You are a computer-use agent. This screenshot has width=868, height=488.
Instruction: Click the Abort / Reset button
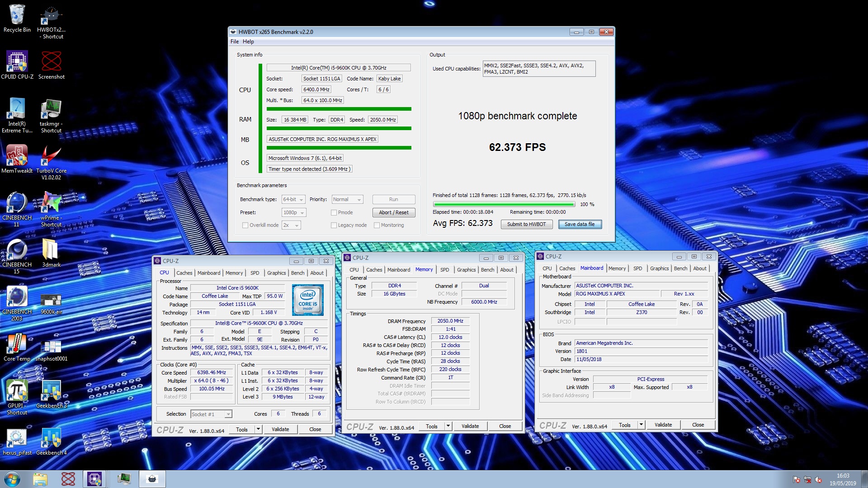pyautogui.click(x=393, y=212)
